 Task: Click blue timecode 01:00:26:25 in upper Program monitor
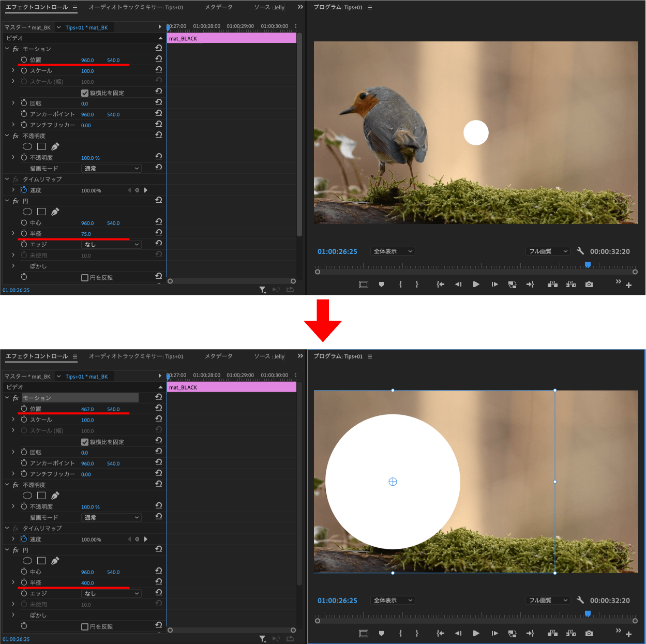click(337, 251)
